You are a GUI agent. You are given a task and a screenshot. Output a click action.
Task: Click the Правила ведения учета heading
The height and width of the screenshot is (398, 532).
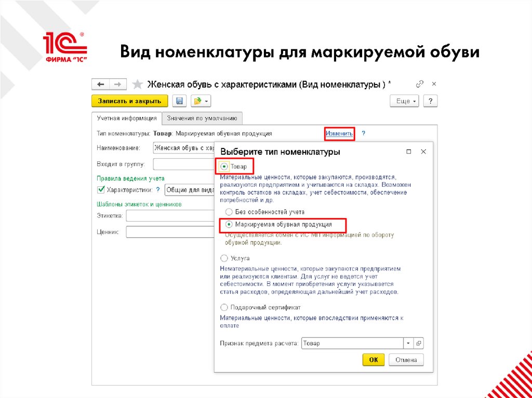130,179
